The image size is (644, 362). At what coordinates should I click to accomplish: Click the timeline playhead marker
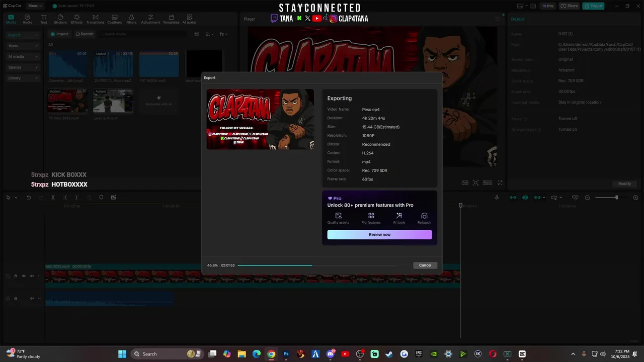tap(460, 206)
